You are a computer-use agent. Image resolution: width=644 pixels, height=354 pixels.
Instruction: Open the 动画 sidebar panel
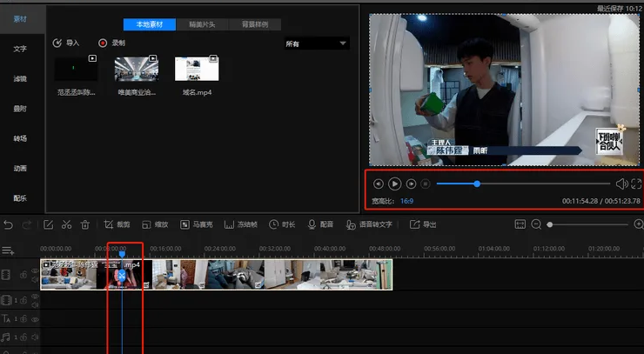pos(20,169)
